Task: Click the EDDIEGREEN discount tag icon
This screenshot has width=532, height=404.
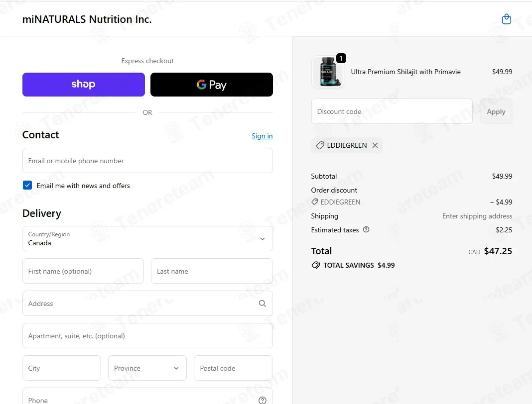Action: tap(320, 145)
